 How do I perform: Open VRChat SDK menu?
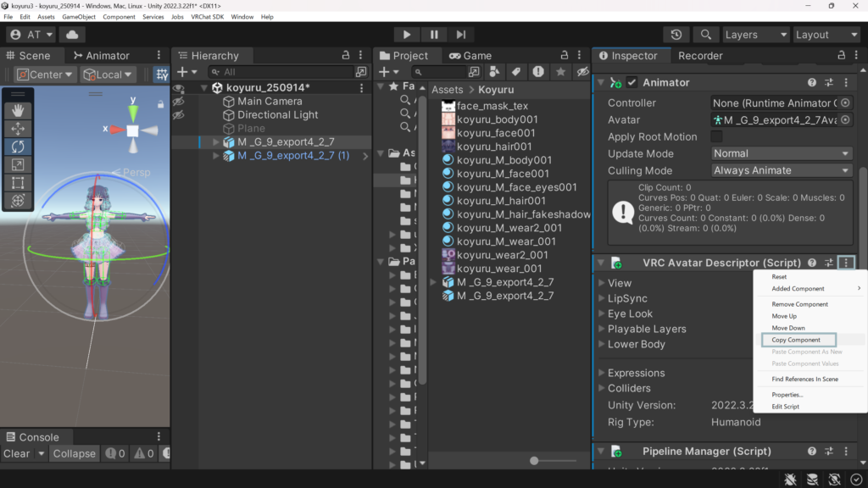click(207, 17)
